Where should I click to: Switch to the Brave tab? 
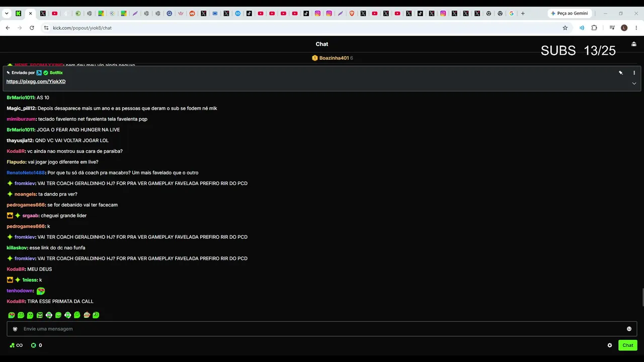pos(352,14)
